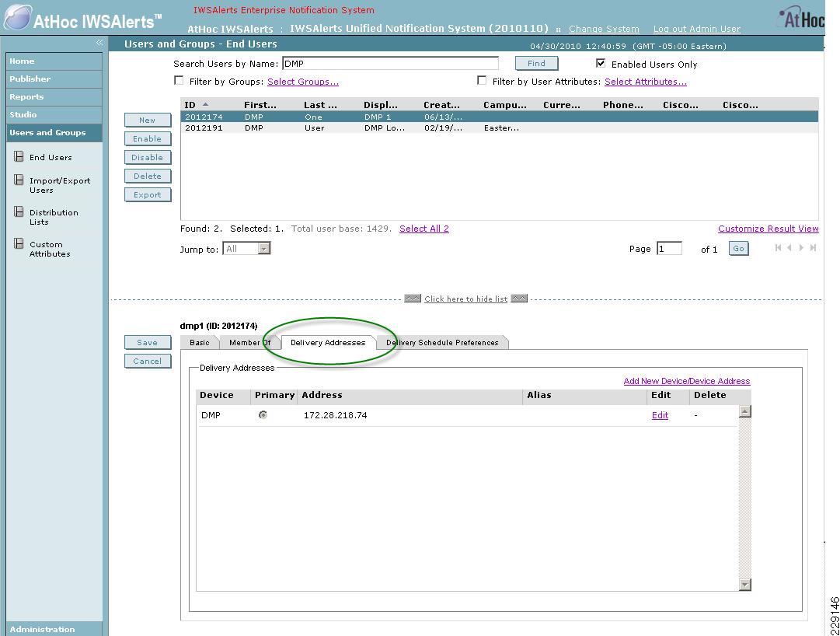
Task: Click Log out Admin User link
Action: pyautogui.click(x=696, y=29)
